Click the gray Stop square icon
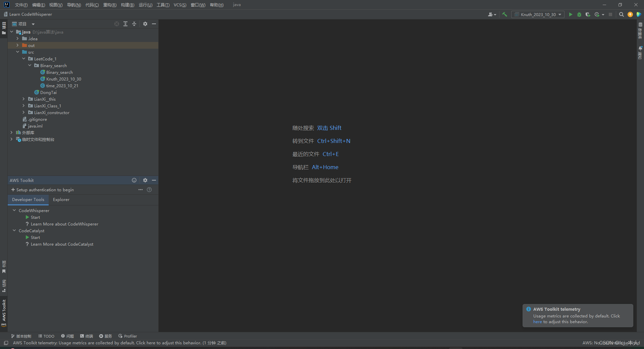The width and height of the screenshot is (644, 349). 610,14
